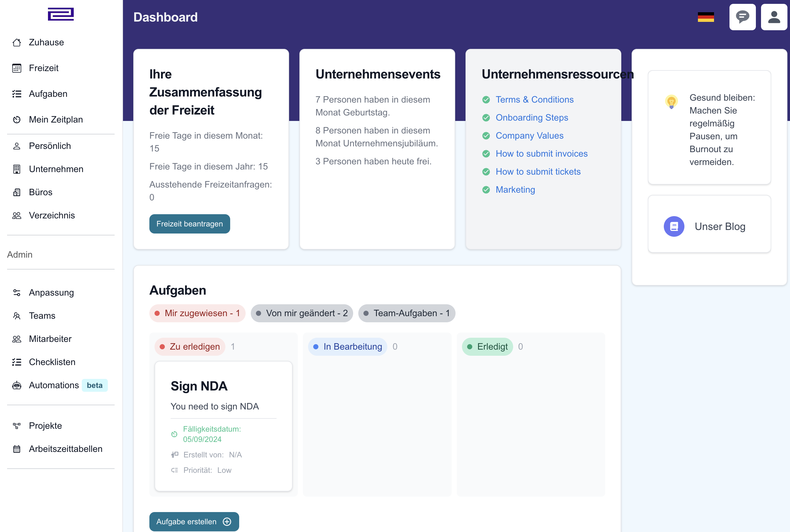Click the Verzeichnis people icon
The height and width of the screenshot is (532, 790).
click(x=17, y=216)
